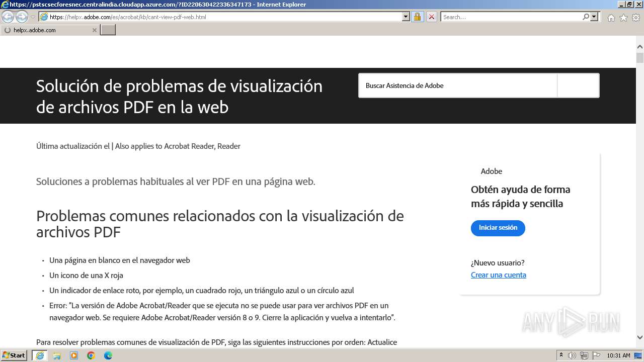Screen dimensions: 644x362
Task: Click the page scrollbar up arrow
Action: (640, 47)
